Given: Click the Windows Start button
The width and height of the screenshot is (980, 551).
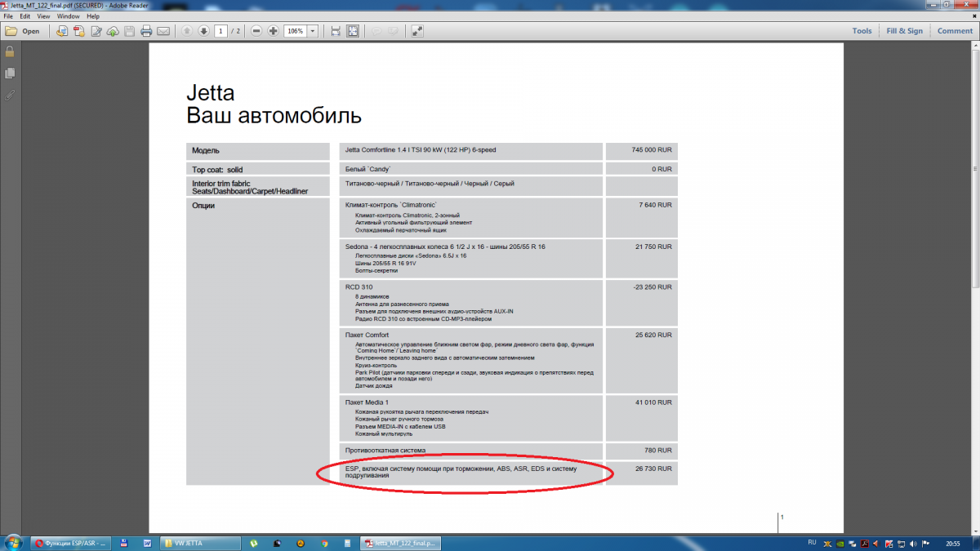Looking at the screenshot, I should coord(13,543).
